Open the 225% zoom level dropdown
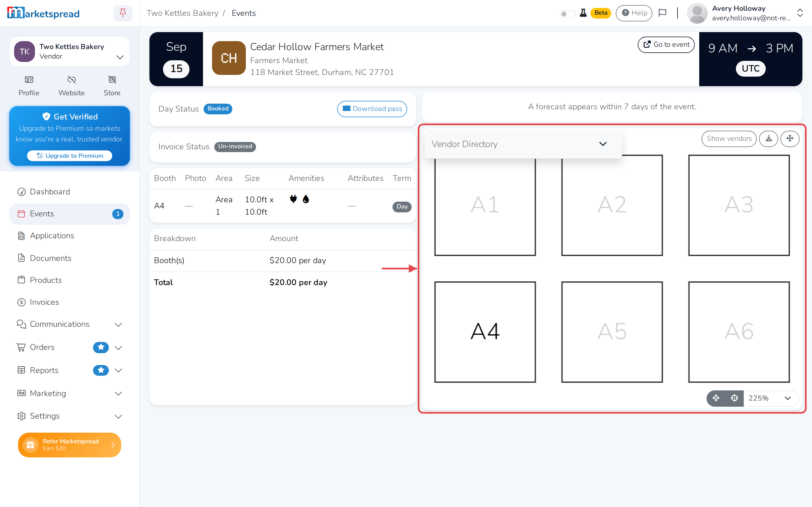Screen dimensions: 812x507 pyautogui.click(x=771, y=398)
